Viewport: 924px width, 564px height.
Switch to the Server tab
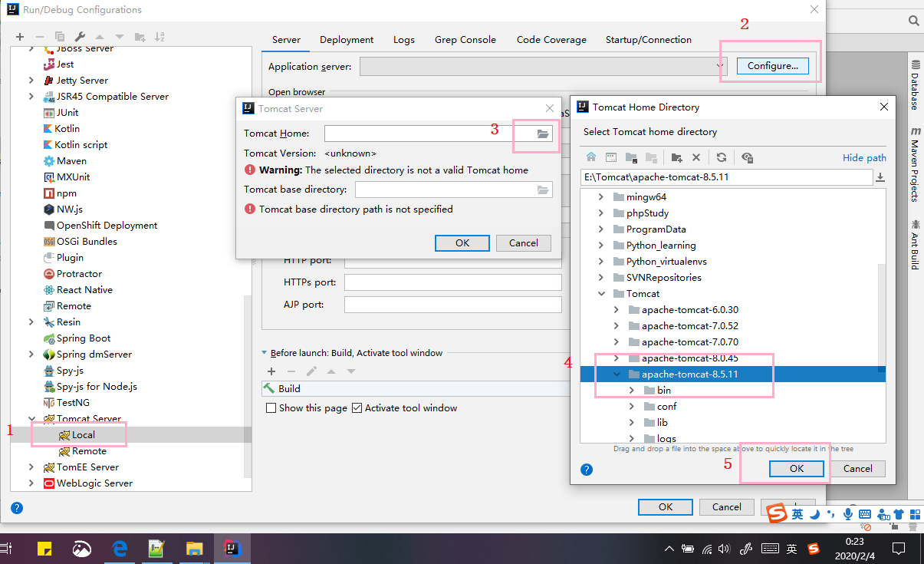[x=286, y=40]
